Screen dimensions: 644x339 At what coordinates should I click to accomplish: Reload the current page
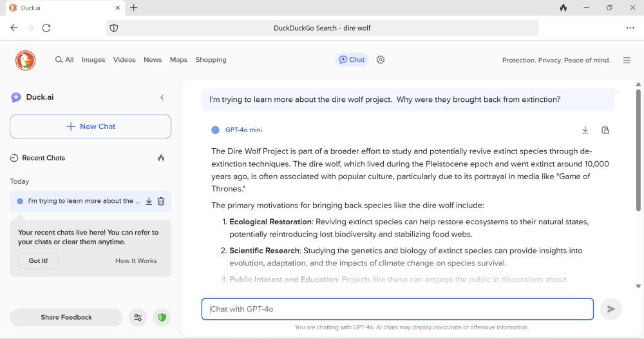click(x=46, y=28)
